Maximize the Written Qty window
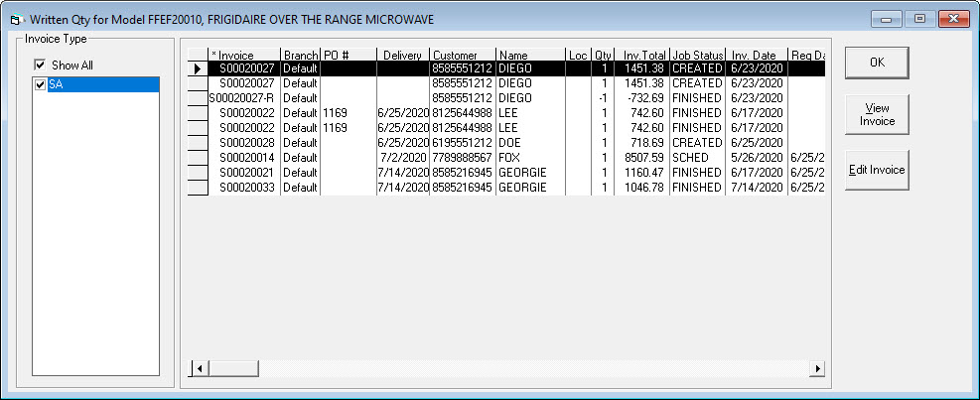This screenshot has height=400, width=980. [x=919, y=19]
